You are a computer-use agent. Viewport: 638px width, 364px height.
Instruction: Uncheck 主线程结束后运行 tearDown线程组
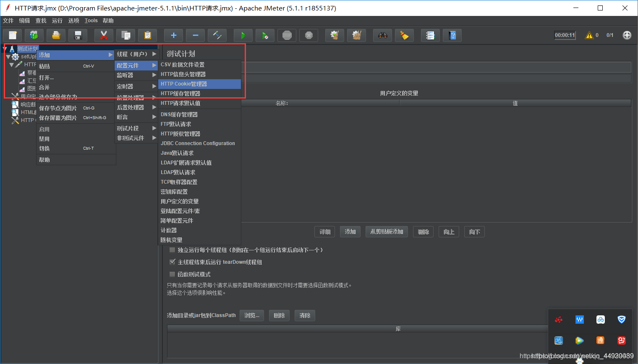coord(173,262)
